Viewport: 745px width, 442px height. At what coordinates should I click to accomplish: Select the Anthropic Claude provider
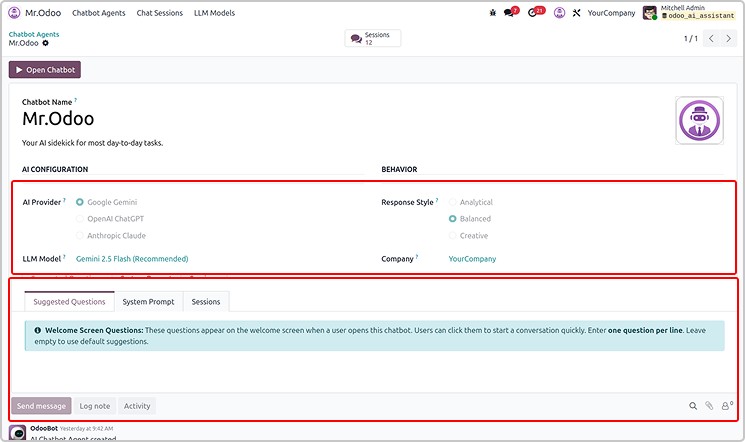(x=80, y=236)
